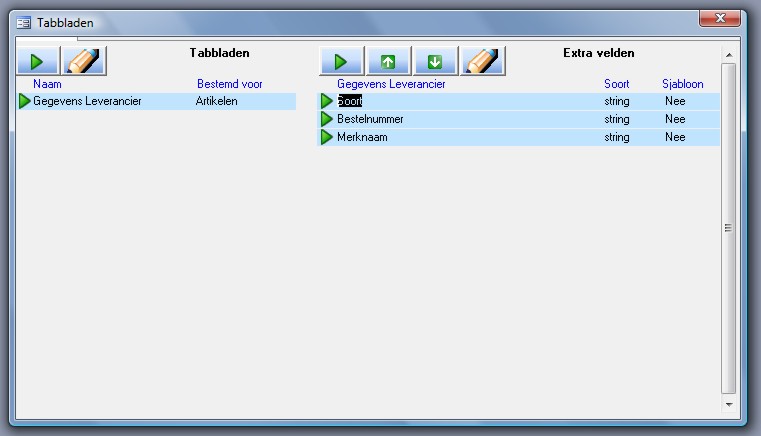Move field down with green down arrow
The width and height of the screenshot is (761, 436).
435,61
